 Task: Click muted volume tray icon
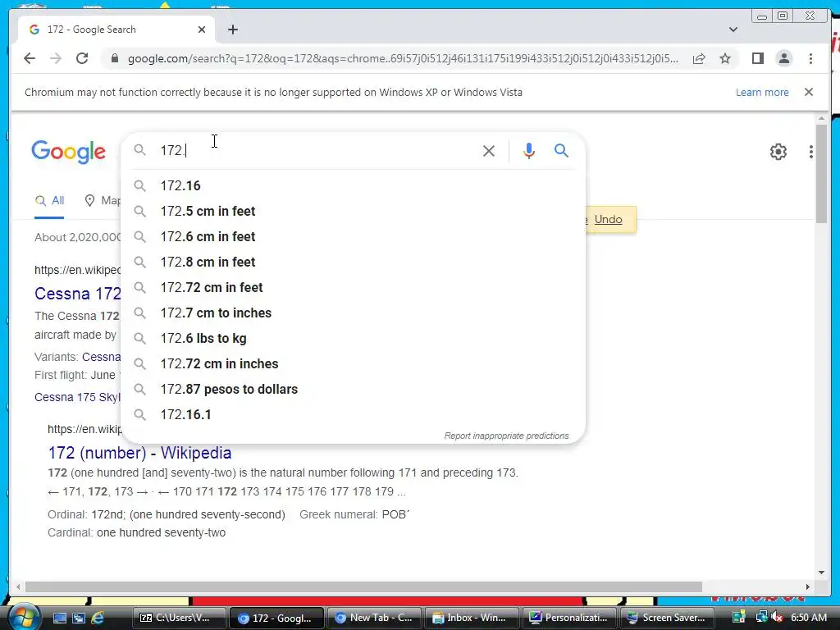click(x=777, y=618)
